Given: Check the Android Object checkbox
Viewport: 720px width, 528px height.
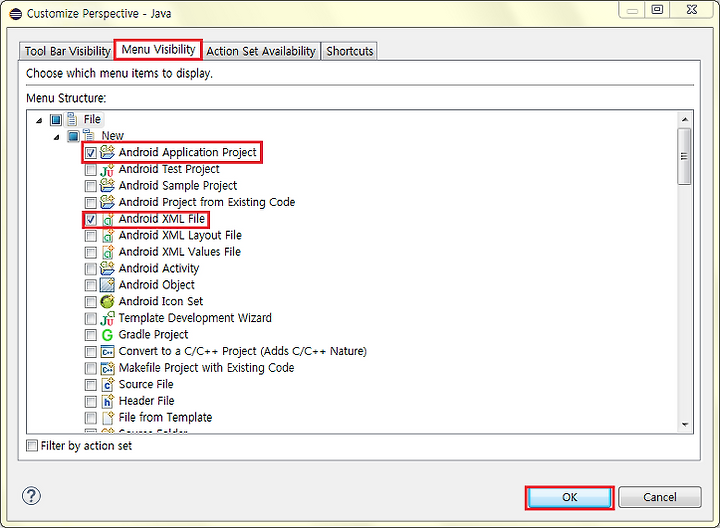Looking at the screenshot, I should pos(90,285).
